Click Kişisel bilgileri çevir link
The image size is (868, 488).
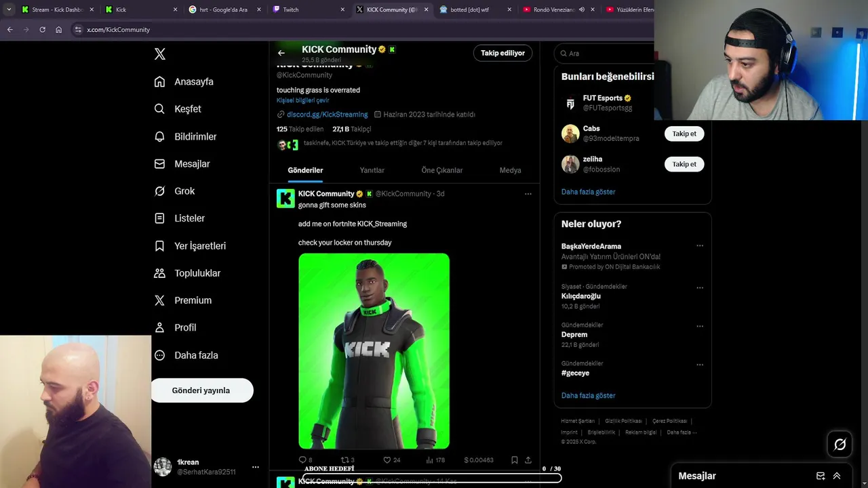coord(302,100)
